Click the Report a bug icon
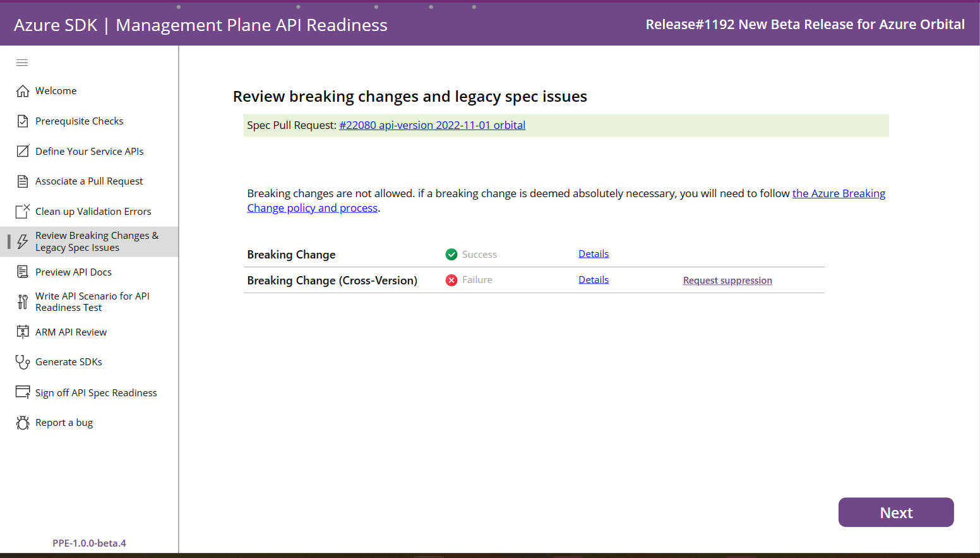This screenshot has height=558, width=980. tap(23, 423)
